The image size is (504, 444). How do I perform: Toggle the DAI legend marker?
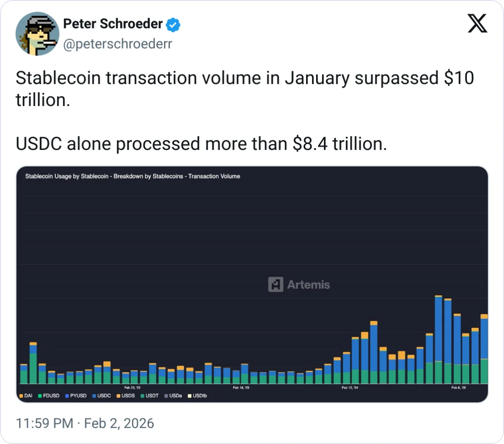tap(26, 395)
